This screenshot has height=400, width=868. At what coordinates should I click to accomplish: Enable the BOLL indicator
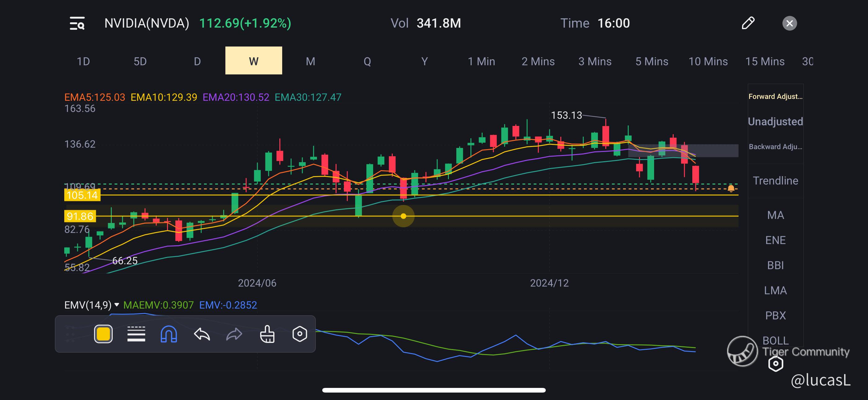(775, 340)
